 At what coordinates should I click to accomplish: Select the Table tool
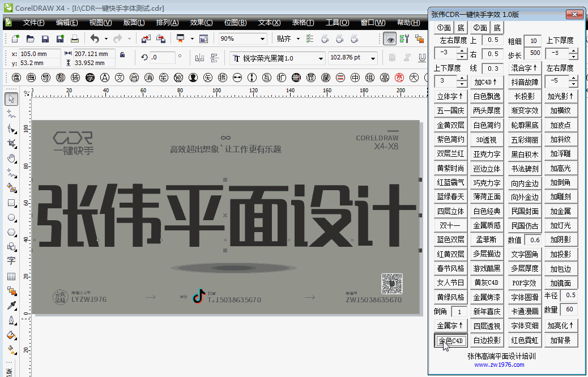11,276
